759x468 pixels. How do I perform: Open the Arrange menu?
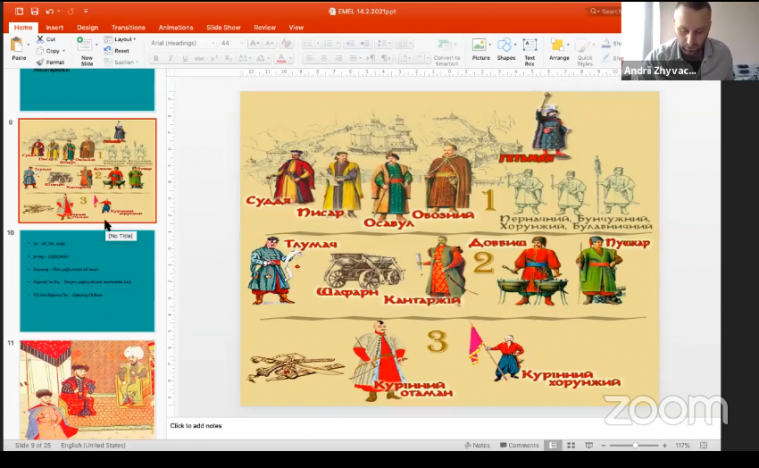pyautogui.click(x=559, y=49)
